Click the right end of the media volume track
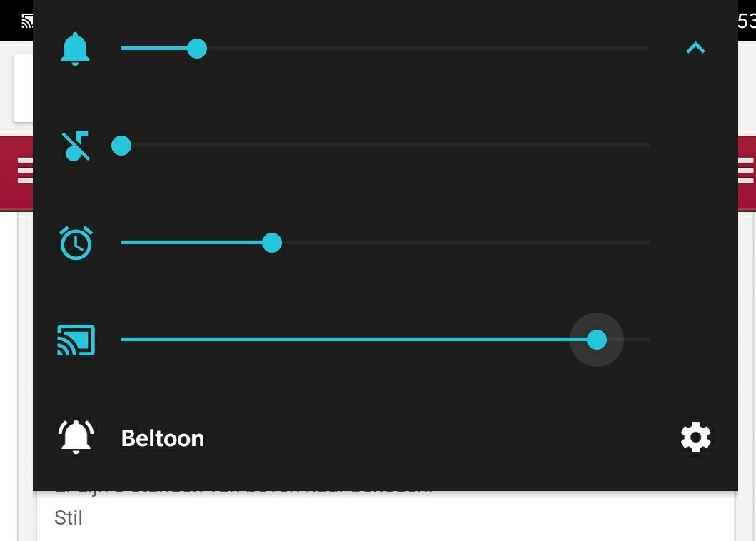This screenshot has height=541, width=756. [x=646, y=146]
